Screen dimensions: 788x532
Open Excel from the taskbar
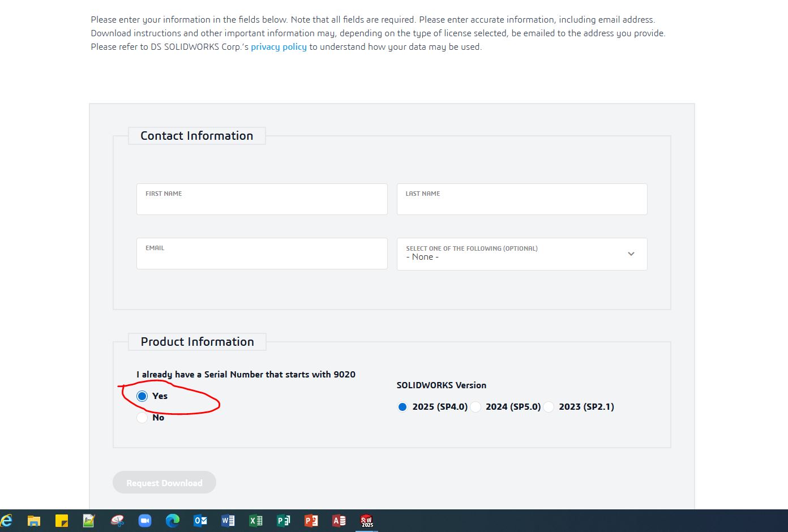click(x=256, y=521)
